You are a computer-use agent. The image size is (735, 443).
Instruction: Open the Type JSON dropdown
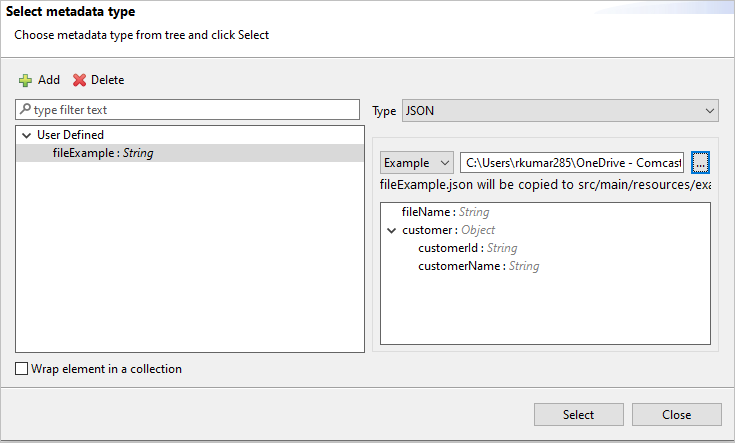pos(559,111)
